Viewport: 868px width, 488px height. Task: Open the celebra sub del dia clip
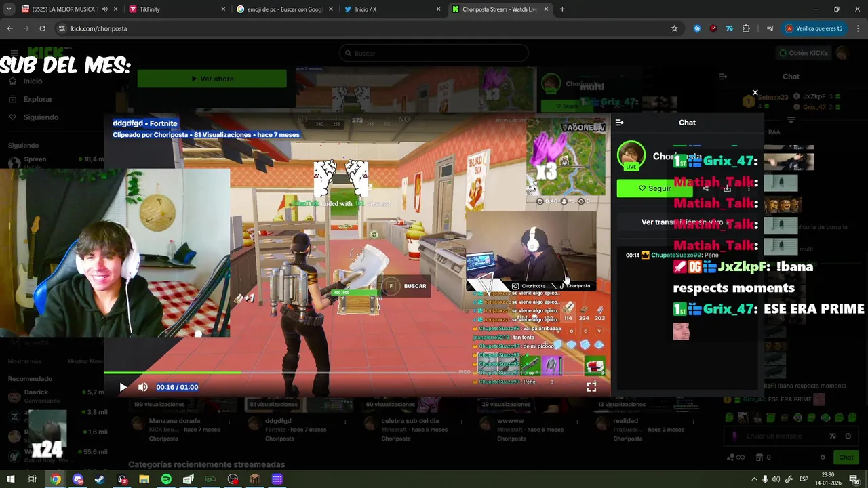(x=410, y=421)
